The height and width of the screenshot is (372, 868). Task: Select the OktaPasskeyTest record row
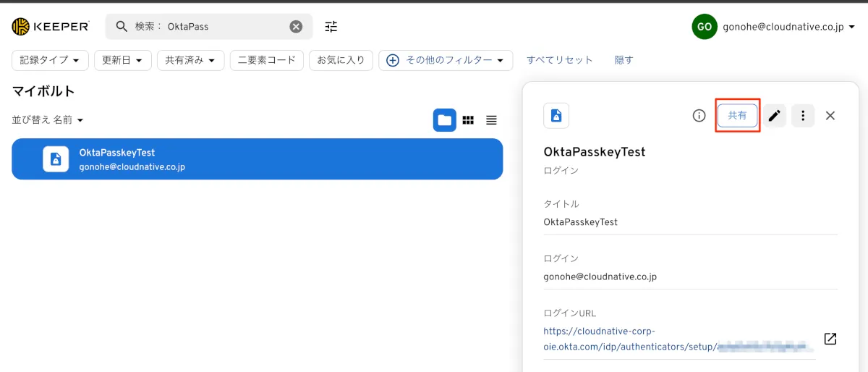[257, 159]
